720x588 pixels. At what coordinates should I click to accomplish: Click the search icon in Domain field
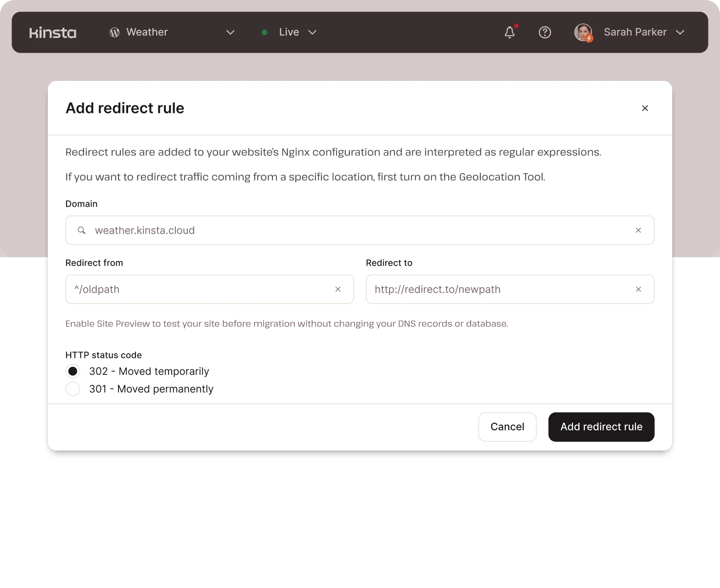click(81, 230)
